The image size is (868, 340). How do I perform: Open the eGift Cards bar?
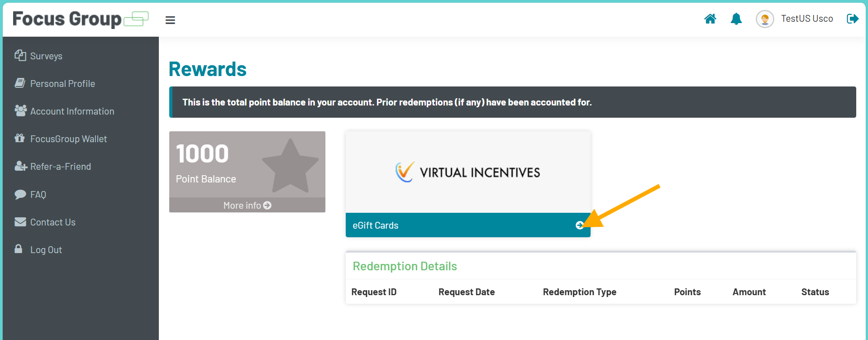[x=468, y=225]
